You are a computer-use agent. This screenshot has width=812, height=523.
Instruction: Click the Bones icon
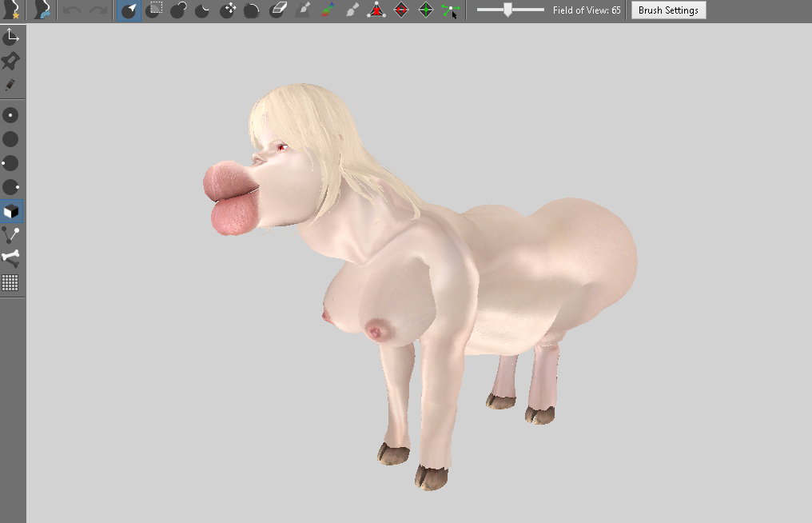pos(11,258)
